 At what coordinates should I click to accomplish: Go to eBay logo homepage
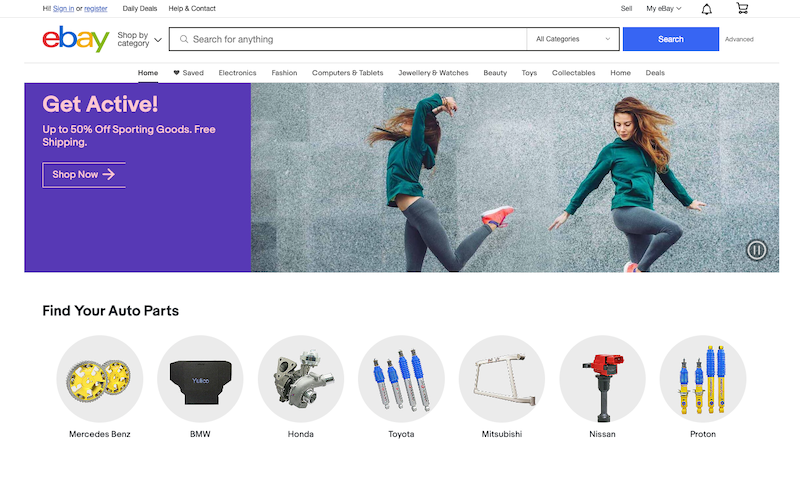pyautogui.click(x=76, y=39)
